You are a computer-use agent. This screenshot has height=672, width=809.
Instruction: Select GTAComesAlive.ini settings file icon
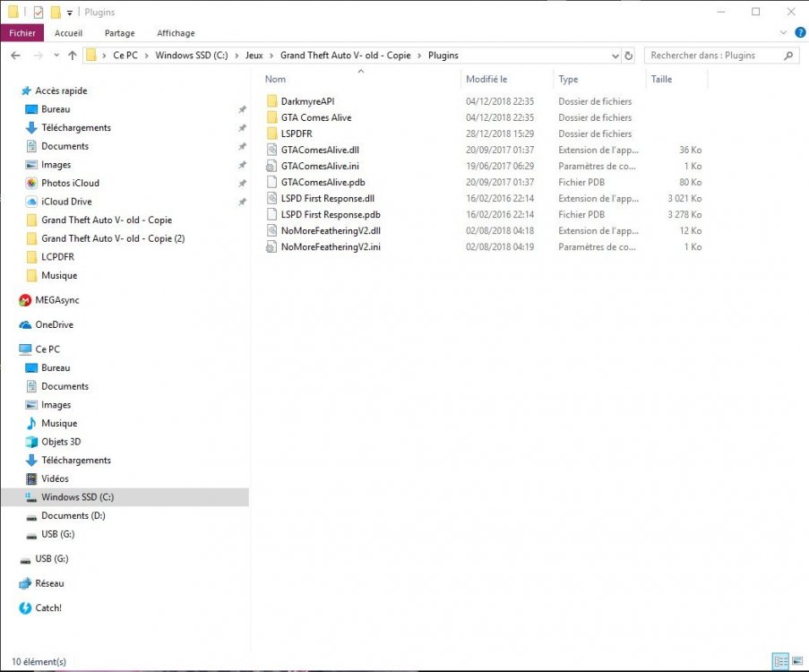pyautogui.click(x=271, y=166)
